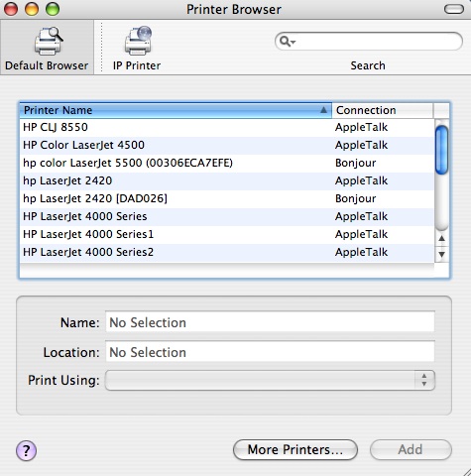
Task: Select hp LaserJet 2420 [DAD026] row
Action: pos(227,198)
